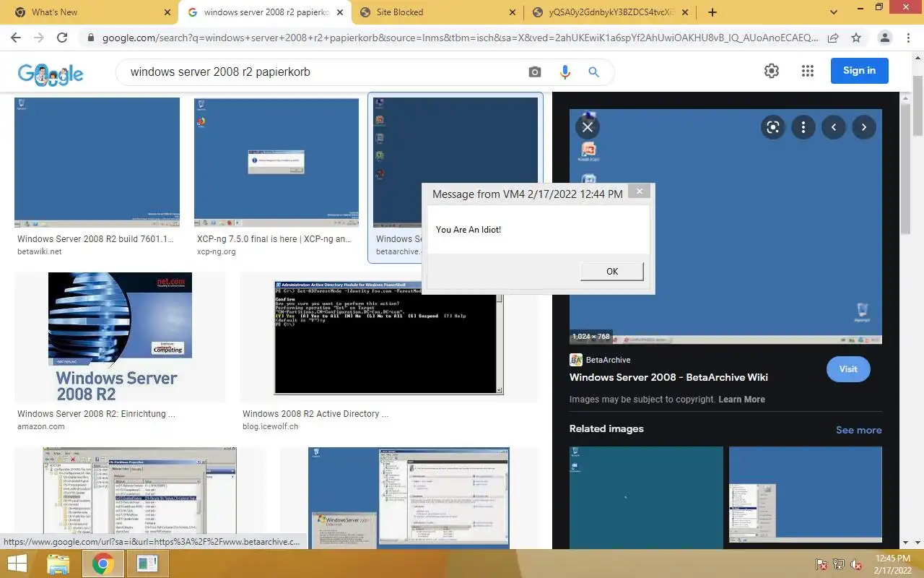924x578 pixels.
Task: Go to next image in preview
Action: (x=864, y=127)
